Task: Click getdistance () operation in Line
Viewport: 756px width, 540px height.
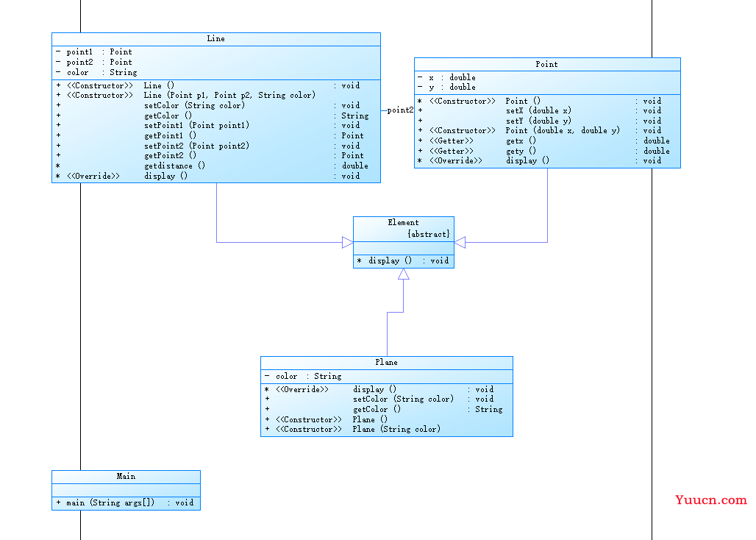Action: 212,166
